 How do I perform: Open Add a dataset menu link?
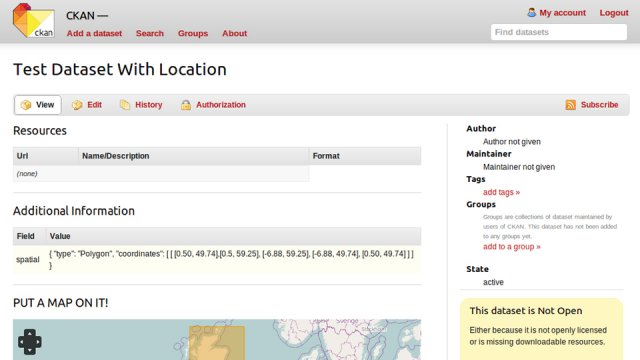click(94, 33)
